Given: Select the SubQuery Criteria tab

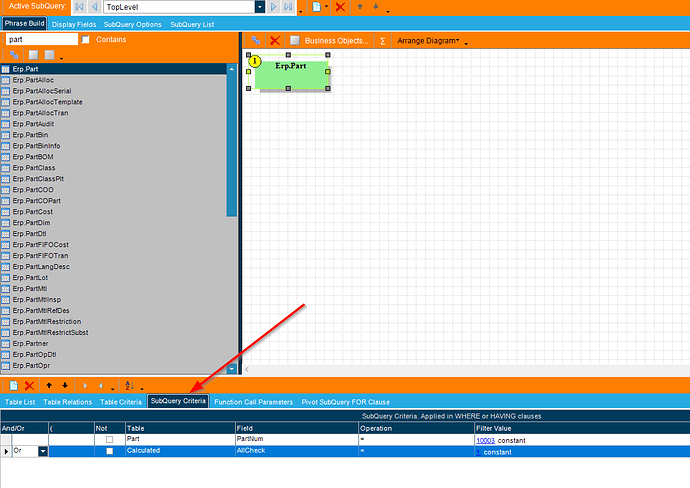Looking at the screenshot, I should [x=178, y=401].
